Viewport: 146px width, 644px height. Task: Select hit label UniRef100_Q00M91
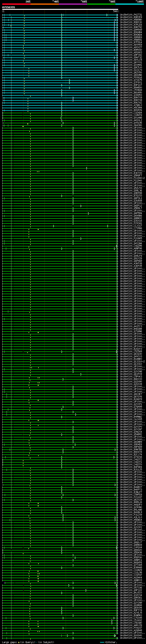[131, 65]
